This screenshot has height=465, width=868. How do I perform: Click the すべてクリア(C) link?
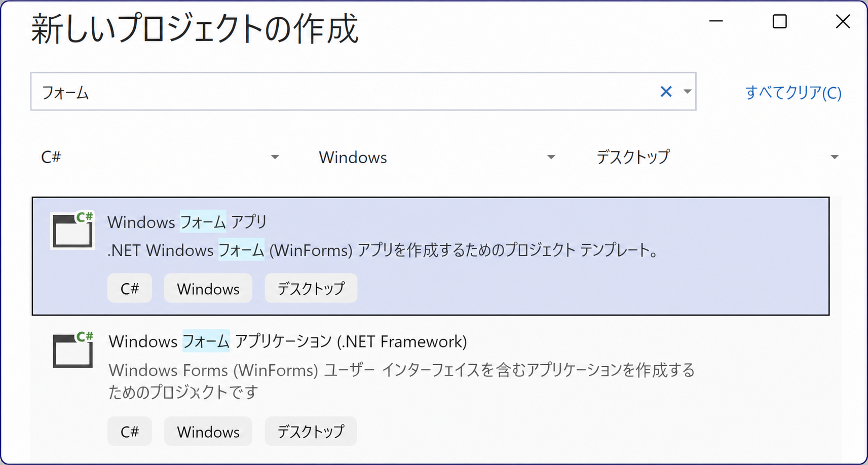793,93
